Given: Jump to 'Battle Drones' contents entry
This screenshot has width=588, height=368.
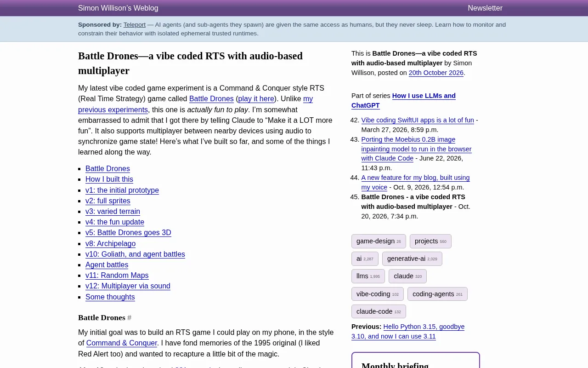Looking at the screenshot, I should (107, 168).
